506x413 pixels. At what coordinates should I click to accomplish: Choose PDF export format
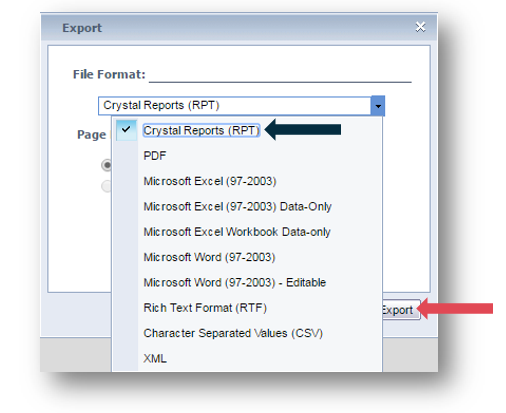point(155,156)
